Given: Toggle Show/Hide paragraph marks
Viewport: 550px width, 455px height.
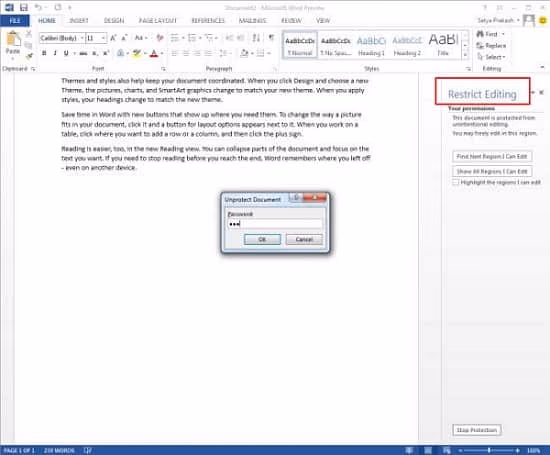Looking at the screenshot, I should [271, 38].
